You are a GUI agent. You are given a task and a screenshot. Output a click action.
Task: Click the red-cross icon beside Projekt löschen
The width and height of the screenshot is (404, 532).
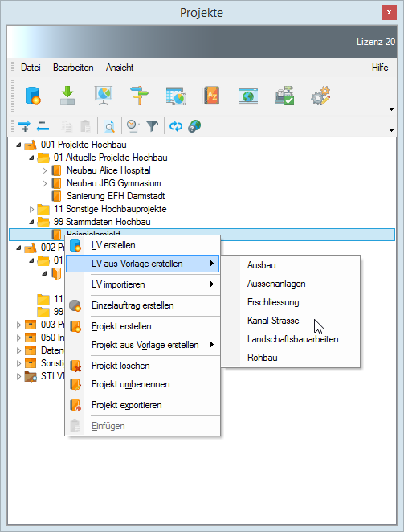pyautogui.click(x=75, y=366)
